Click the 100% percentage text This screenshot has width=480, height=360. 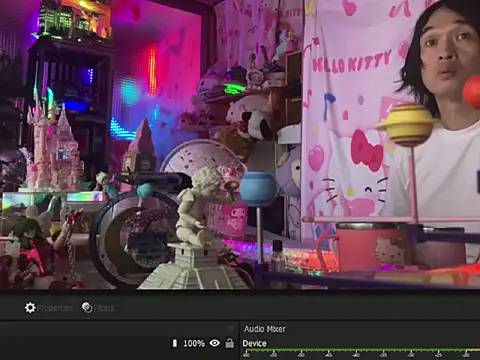[x=194, y=343]
